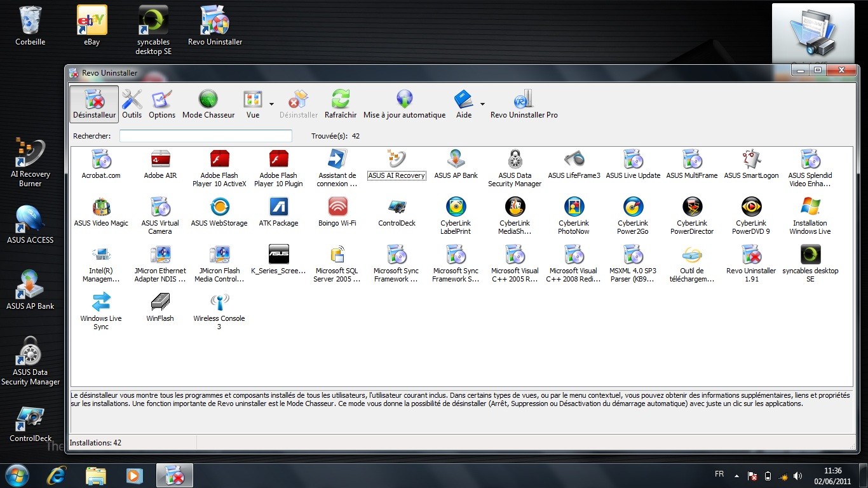This screenshot has height=488, width=868.
Task: Open ASUS ACCESS desktop shortcut
Action: (31, 224)
